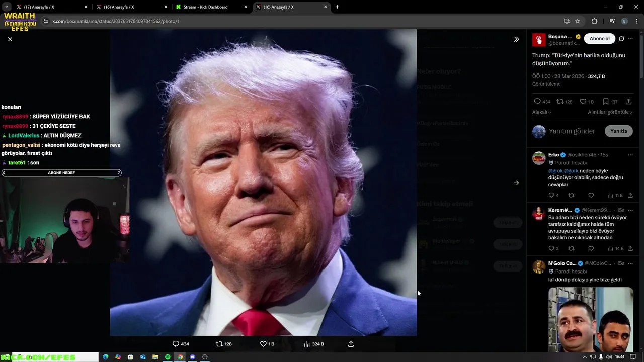The image size is (644, 362).
Task: Open Spotify from the taskbar
Action: click(168, 357)
